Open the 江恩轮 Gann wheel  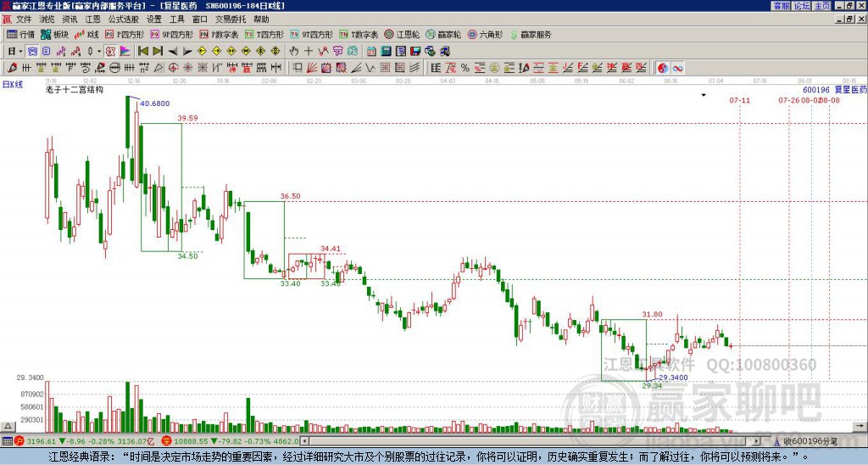point(402,34)
